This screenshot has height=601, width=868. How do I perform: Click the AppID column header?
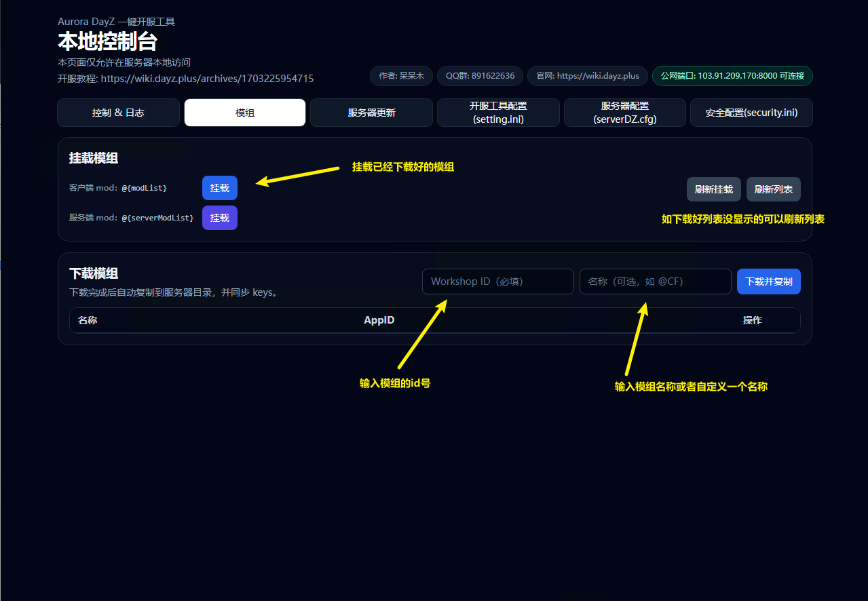click(379, 320)
